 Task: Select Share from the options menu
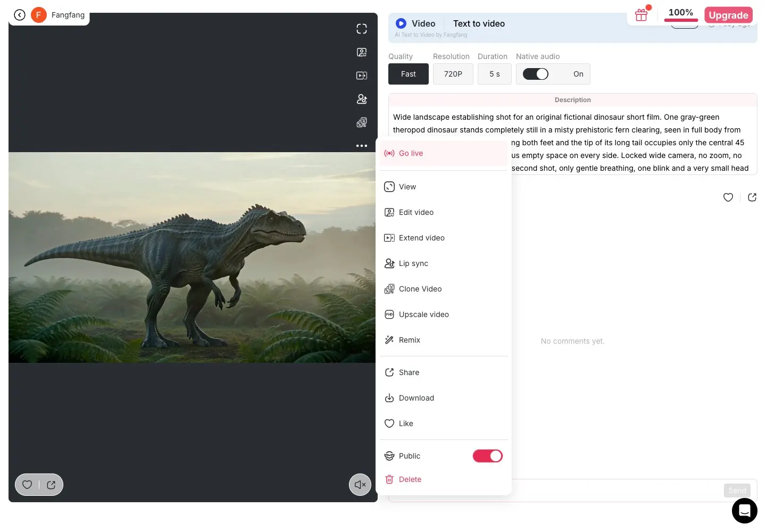pos(444,372)
